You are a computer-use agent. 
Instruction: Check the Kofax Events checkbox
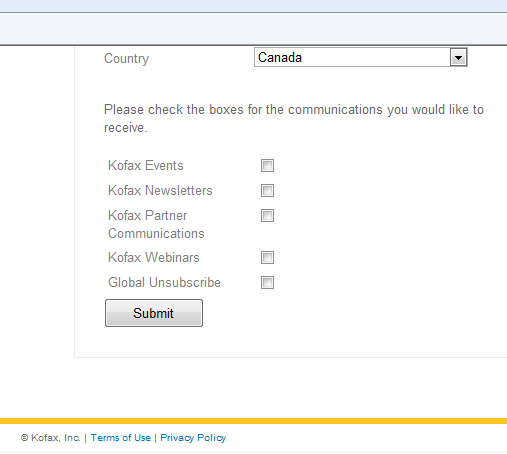[267, 166]
